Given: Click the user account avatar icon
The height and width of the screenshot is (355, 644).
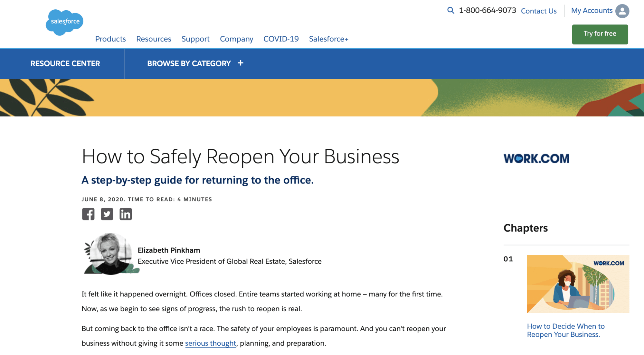Looking at the screenshot, I should pos(622,11).
